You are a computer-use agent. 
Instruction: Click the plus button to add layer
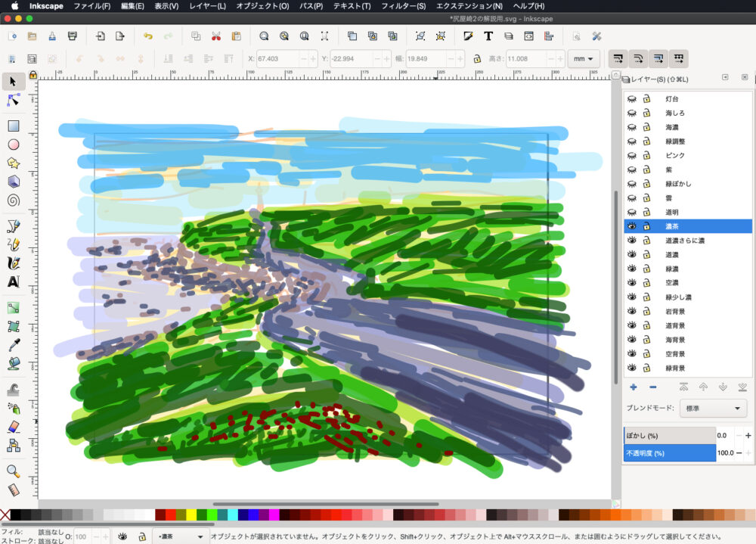tap(633, 387)
